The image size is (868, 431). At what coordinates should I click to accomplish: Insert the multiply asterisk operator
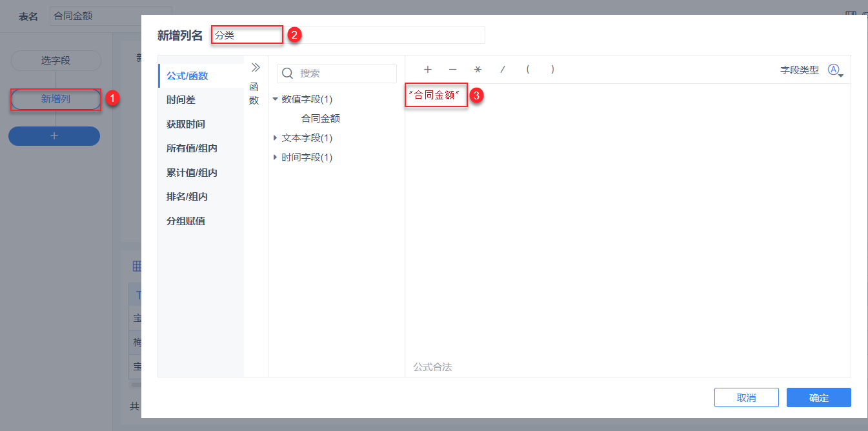coord(478,70)
